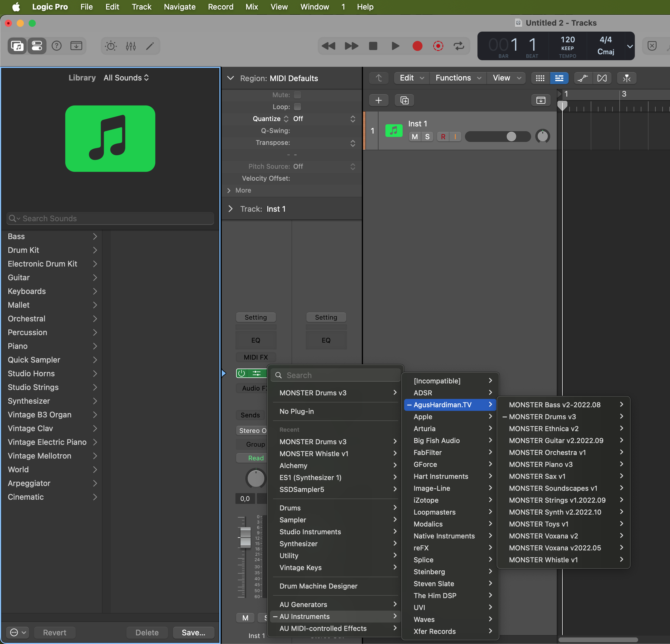The height and width of the screenshot is (644, 670).
Task: Toggle the Library panel button
Action: tap(17, 46)
